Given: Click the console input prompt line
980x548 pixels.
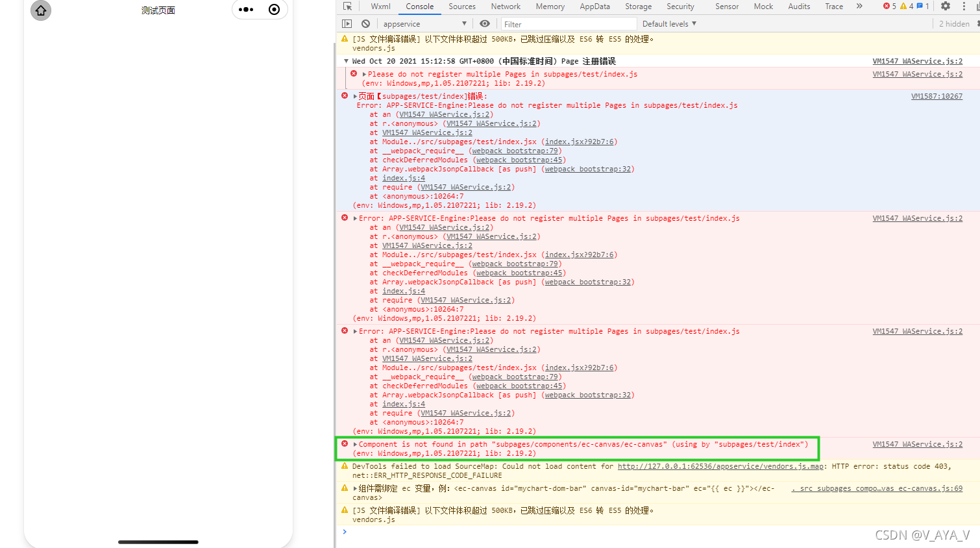Looking at the screenshot, I should pyautogui.click(x=657, y=532).
